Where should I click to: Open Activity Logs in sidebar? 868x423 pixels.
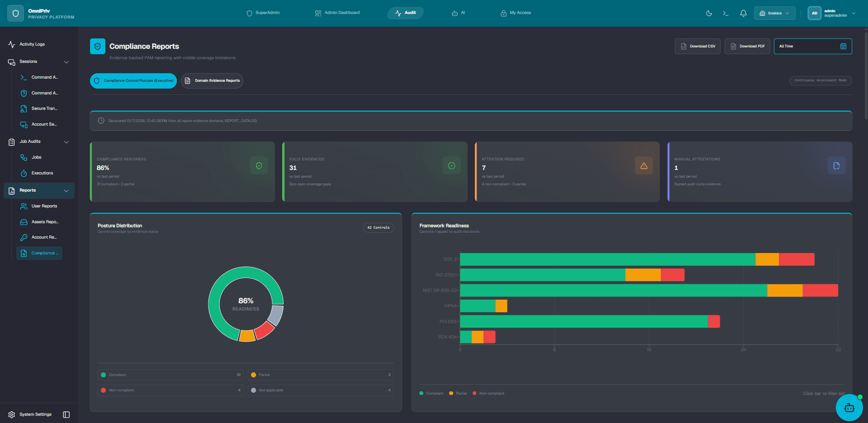point(32,44)
